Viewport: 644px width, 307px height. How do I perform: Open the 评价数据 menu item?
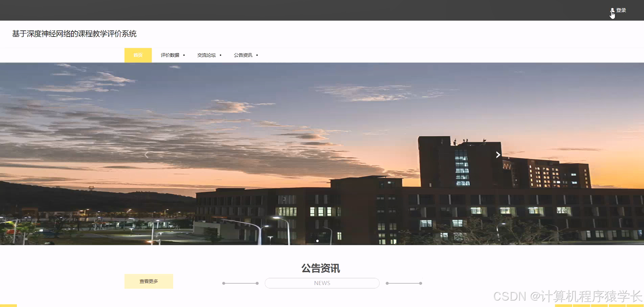click(169, 55)
